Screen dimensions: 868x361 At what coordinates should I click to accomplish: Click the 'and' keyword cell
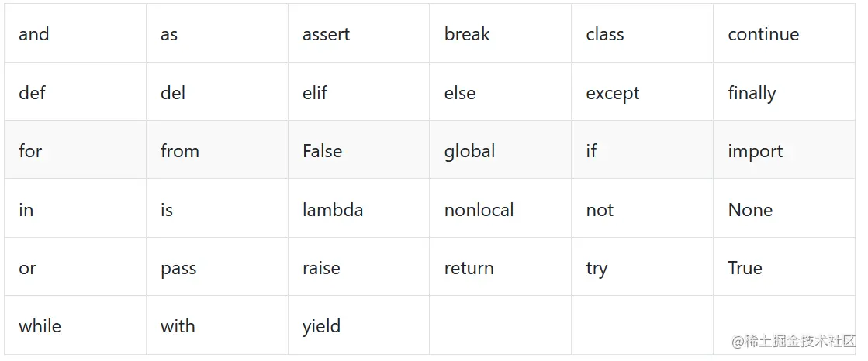tap(75, 33)
